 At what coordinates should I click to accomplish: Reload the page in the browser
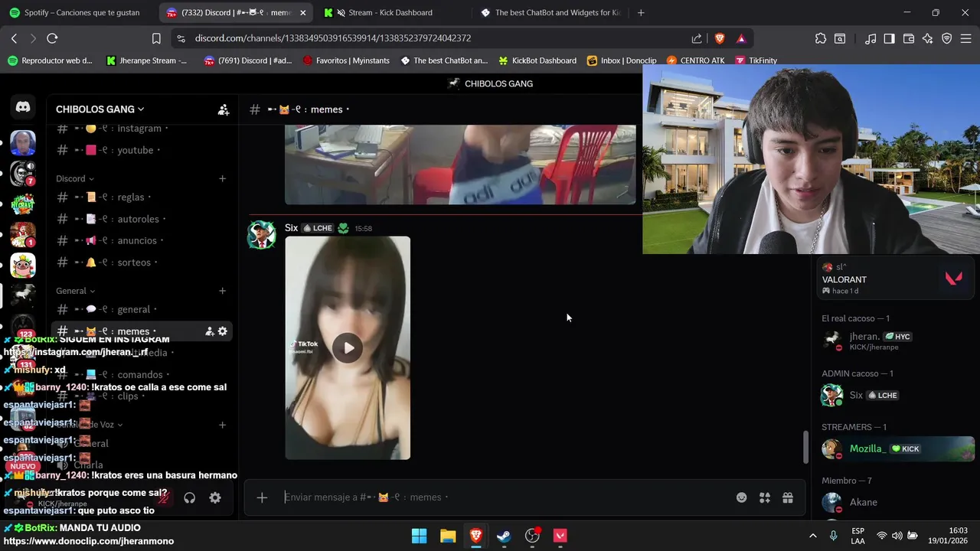[x=52, y=38]
